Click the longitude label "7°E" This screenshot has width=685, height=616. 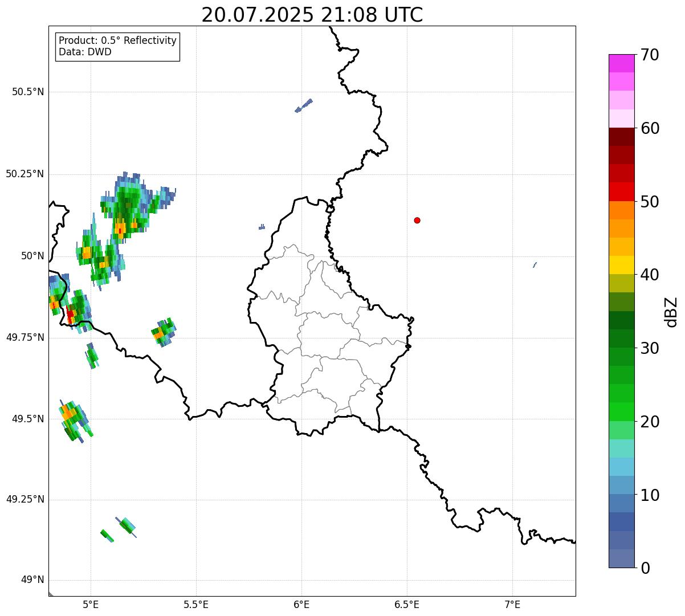click(x=512, y=605)
